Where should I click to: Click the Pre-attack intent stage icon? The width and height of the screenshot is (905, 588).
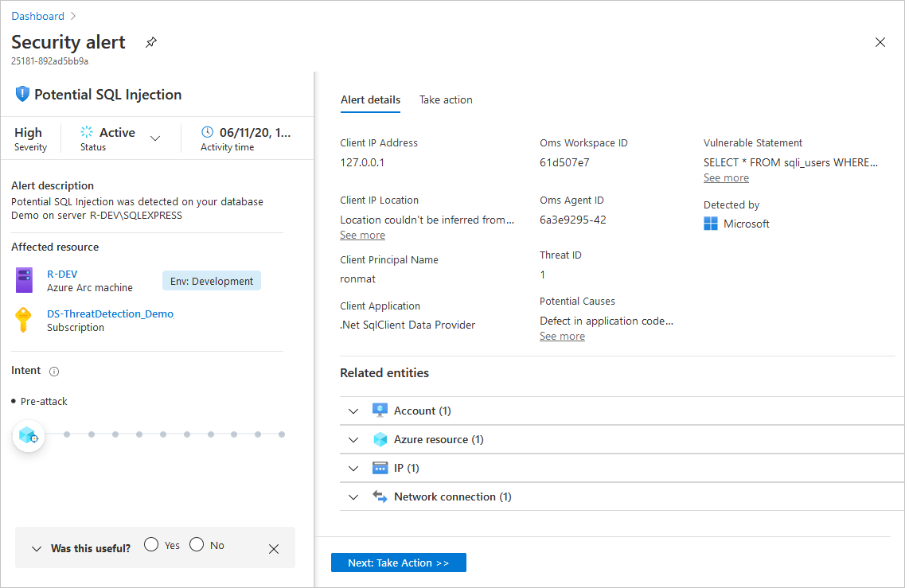tap(29, 435)
